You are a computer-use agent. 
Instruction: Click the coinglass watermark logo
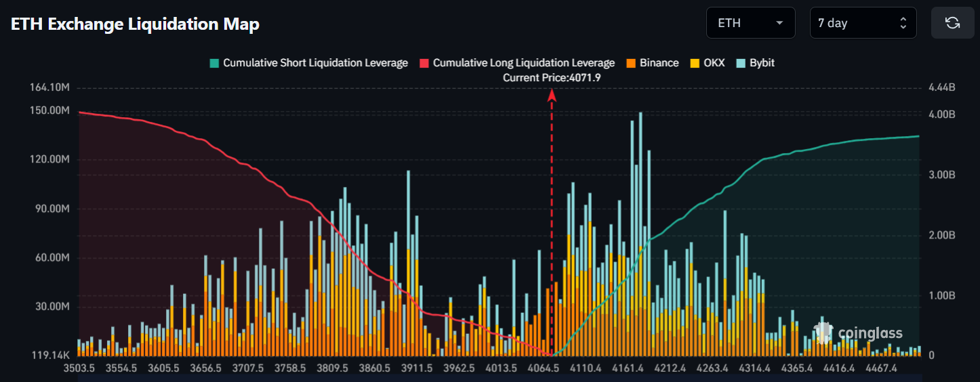click(858, 332)
